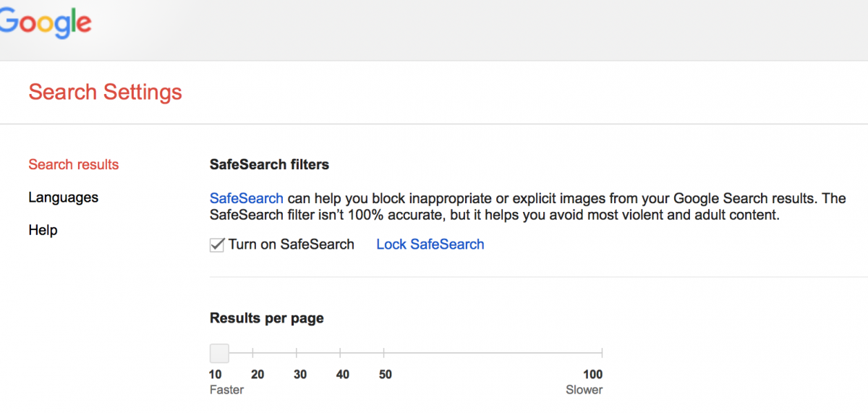Set results per page to 50
868x413 pixels.
[383, 353]
